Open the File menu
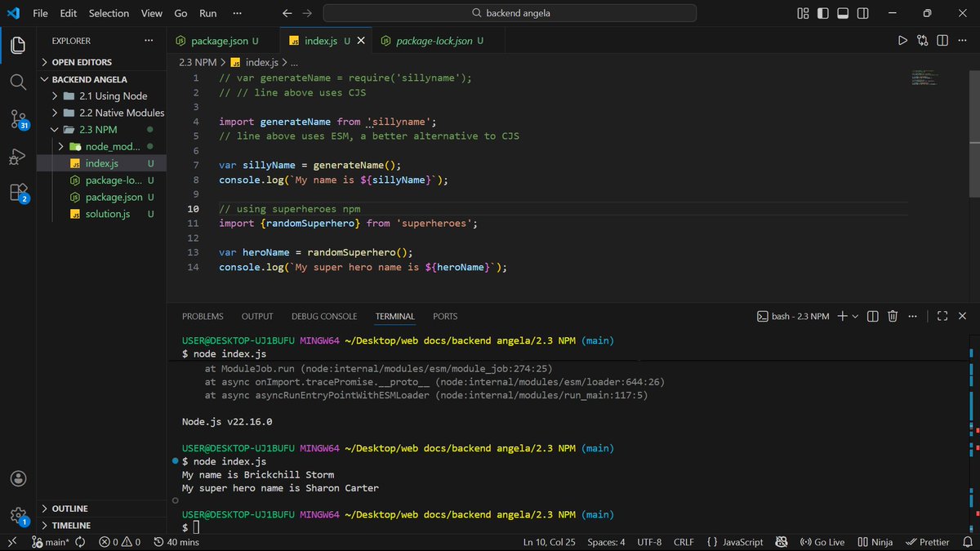 tap(40, 13)
